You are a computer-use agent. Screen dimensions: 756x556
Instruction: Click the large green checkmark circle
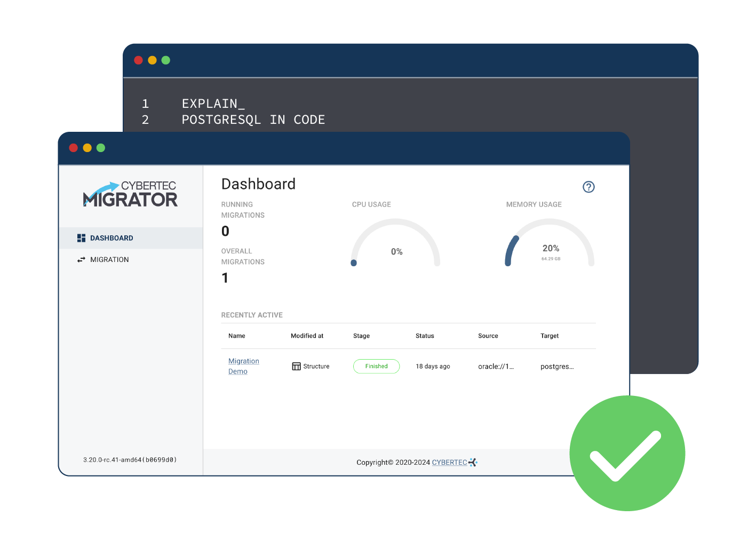click(627, 453)
